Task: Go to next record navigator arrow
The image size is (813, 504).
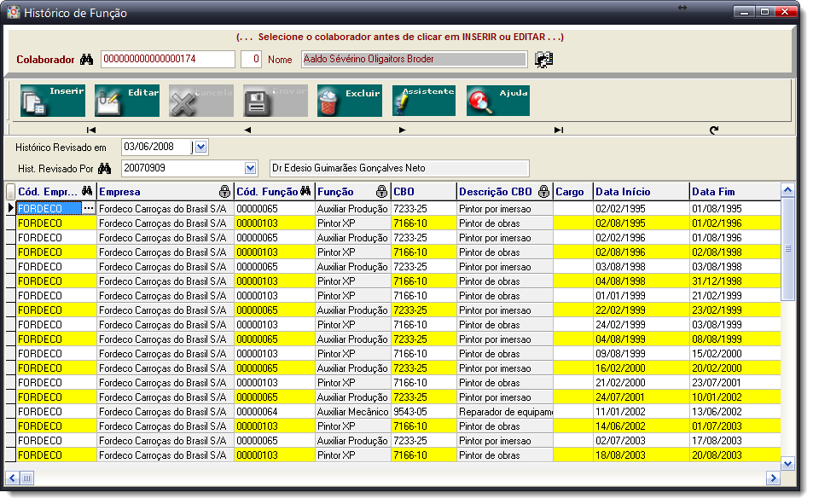Action: coord(403,130)
